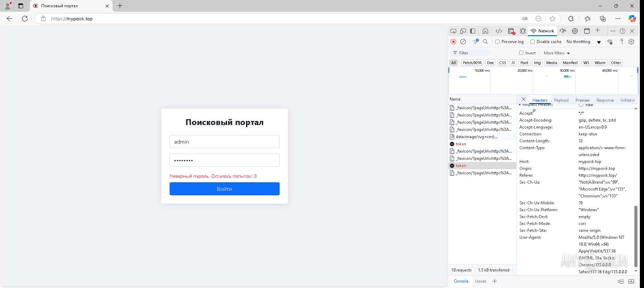Screen dimensions: 644x288
Task: Open the Sources bug icon
Action: tap(523, 31)
